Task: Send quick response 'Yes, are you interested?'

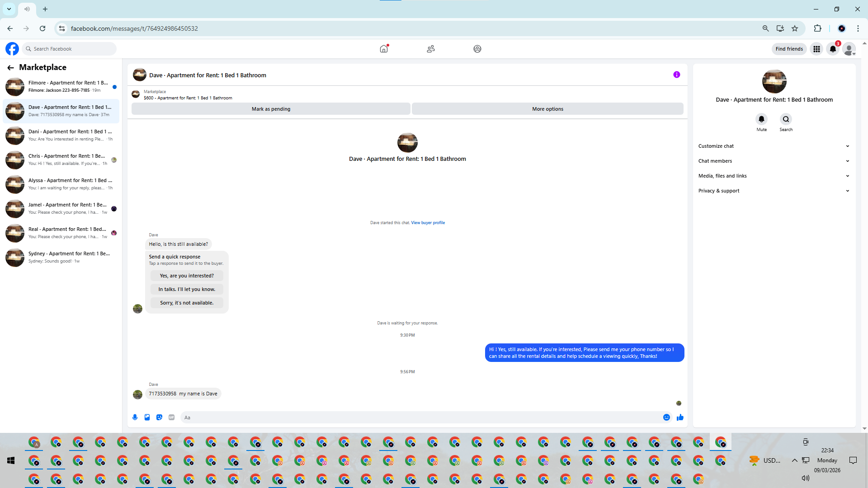Action: (187, 276)
